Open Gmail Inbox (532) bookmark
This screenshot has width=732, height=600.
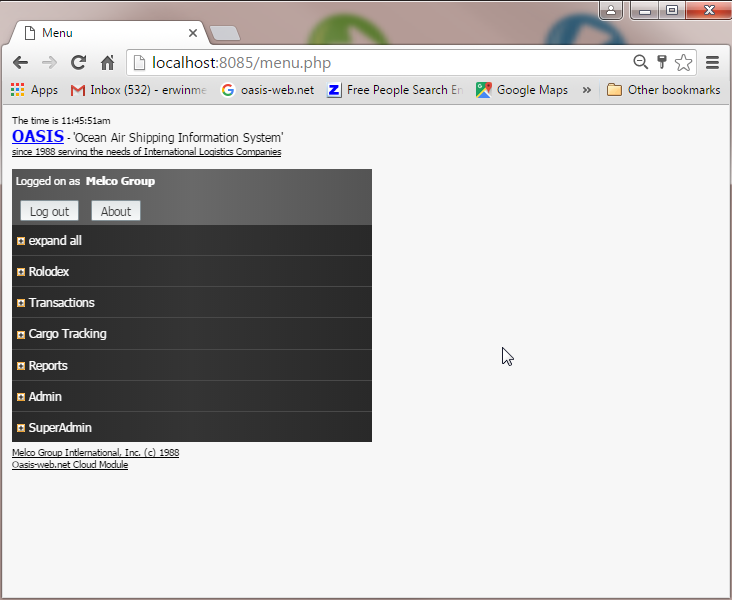pos(139,90)
